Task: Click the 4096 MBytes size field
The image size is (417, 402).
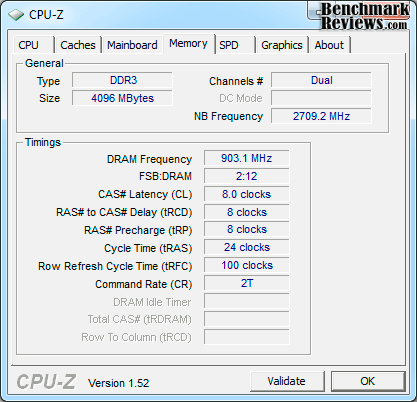Action: point(122,98)
